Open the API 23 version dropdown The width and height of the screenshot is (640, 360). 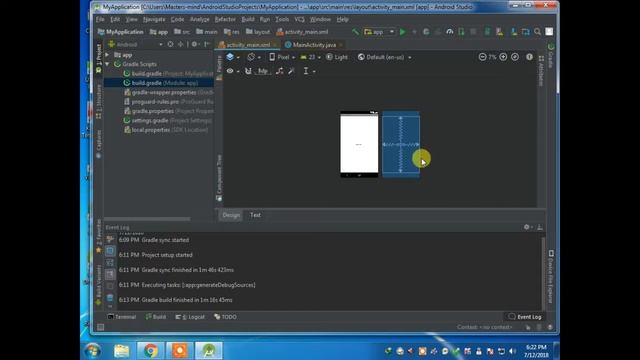[x=310, y=57]
